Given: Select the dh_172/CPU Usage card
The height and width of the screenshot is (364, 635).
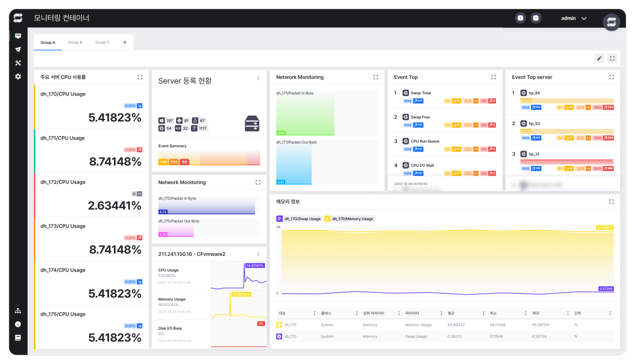Looking at the screenshot, I should click(91, 195).
